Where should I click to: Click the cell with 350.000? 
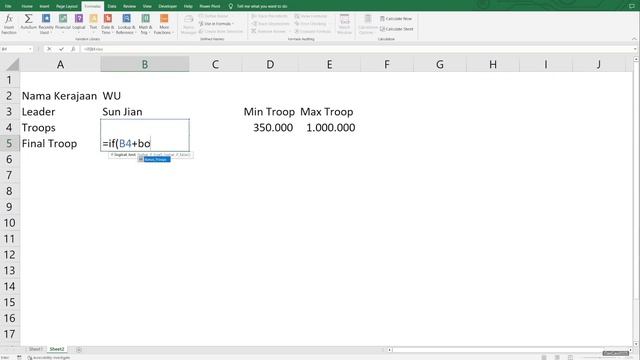click(270, 128)
